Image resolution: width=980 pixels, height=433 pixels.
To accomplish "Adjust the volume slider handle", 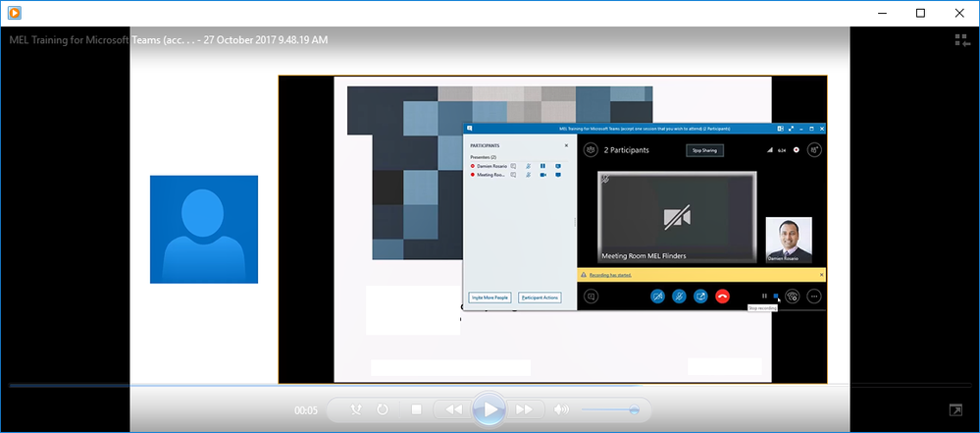I will [x=635, y=409].
